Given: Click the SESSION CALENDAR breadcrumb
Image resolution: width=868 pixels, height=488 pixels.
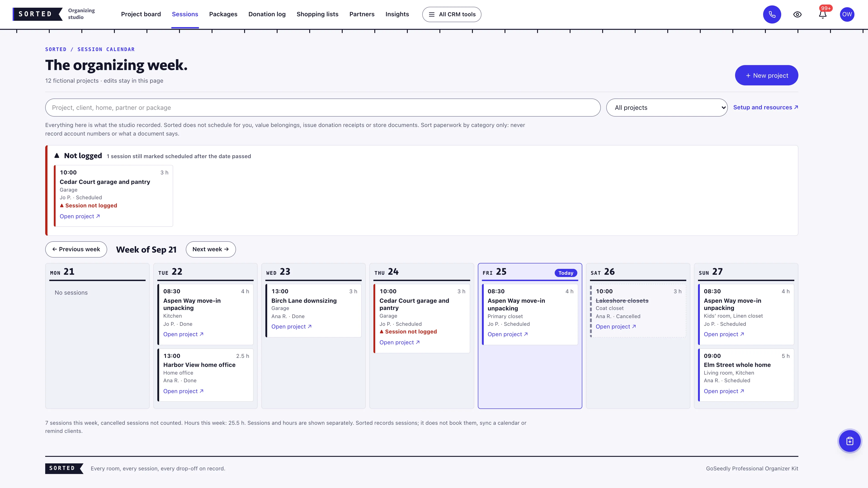Looking at the screenshot, I should [x=106, y=49].
